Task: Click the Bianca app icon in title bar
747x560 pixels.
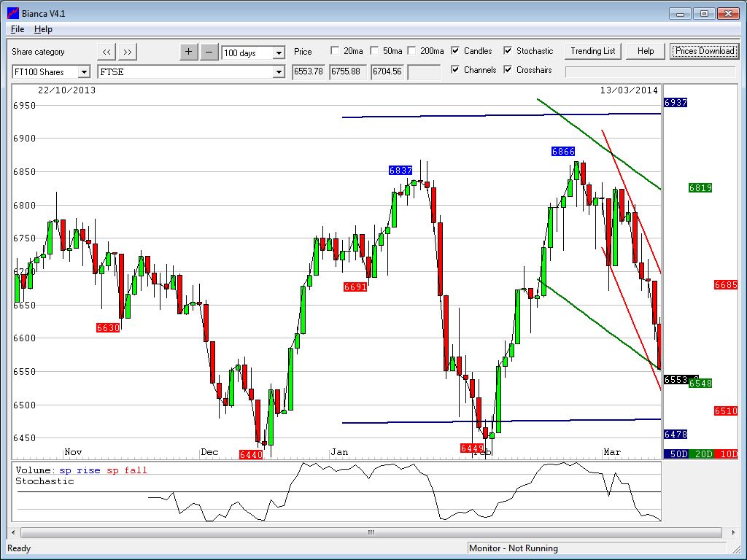Action: [x=12, y=13]
